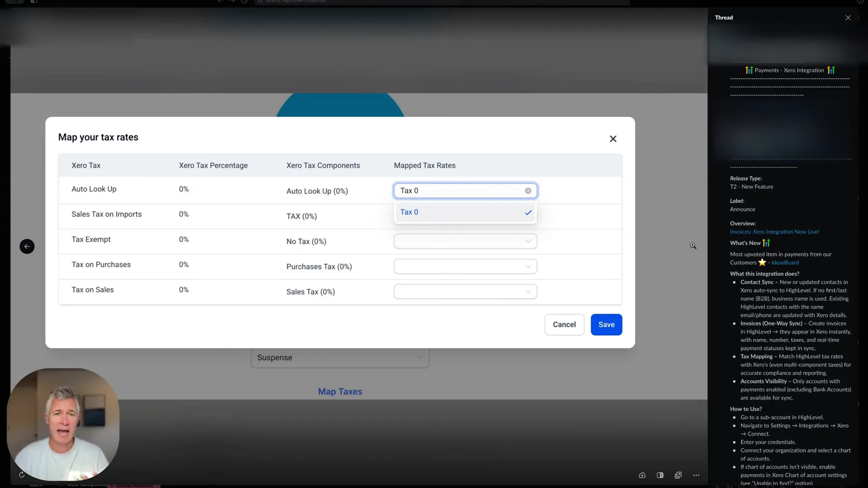
Task: Click the previous-image back arrow button
Action: 27,246
